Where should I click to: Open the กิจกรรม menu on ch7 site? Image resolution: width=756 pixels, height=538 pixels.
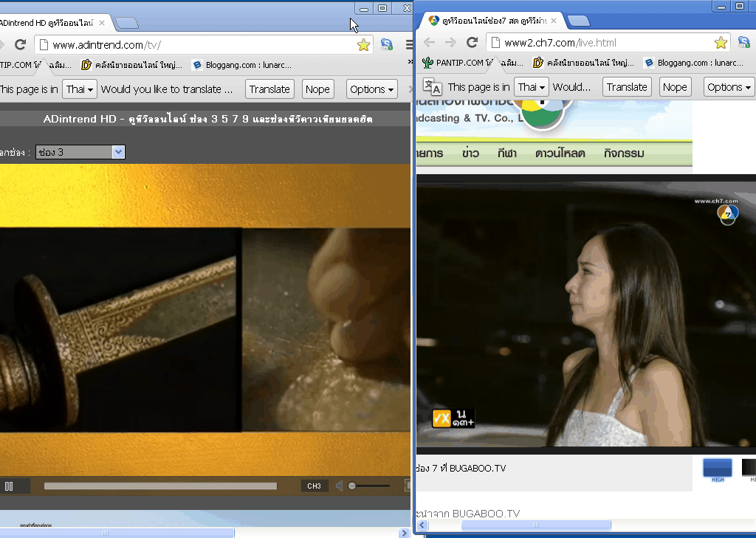point(625,154)
